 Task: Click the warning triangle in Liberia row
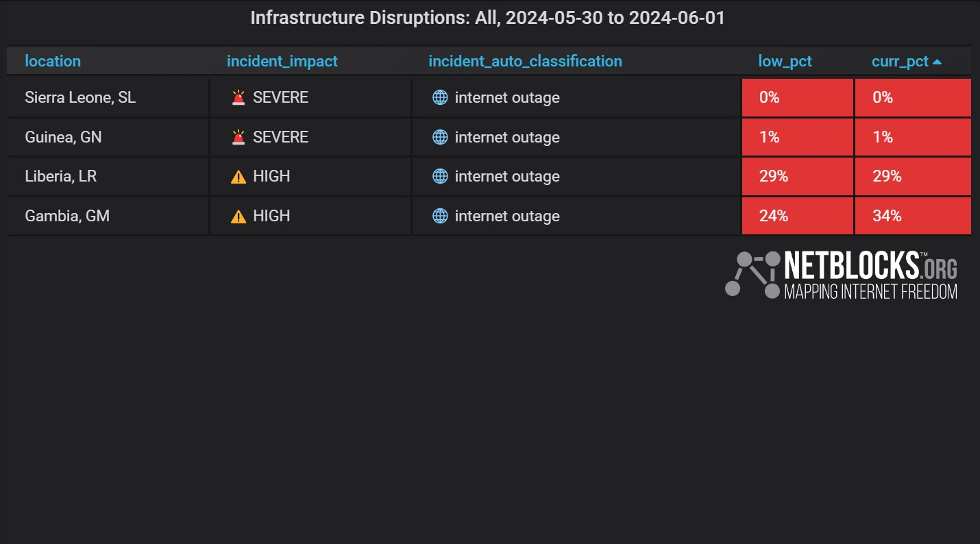click(x=238, y=177)
